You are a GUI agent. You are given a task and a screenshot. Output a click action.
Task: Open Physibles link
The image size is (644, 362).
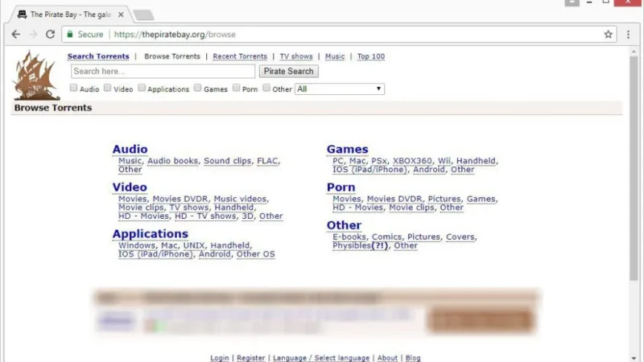pyautogui.click(x=352, y=245)
